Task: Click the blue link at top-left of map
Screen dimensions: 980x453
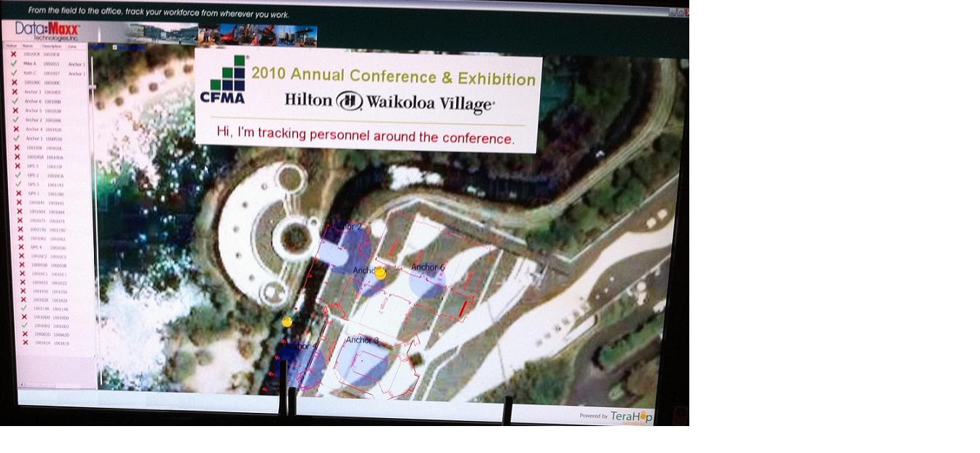Action: click(x=98, y=47)
